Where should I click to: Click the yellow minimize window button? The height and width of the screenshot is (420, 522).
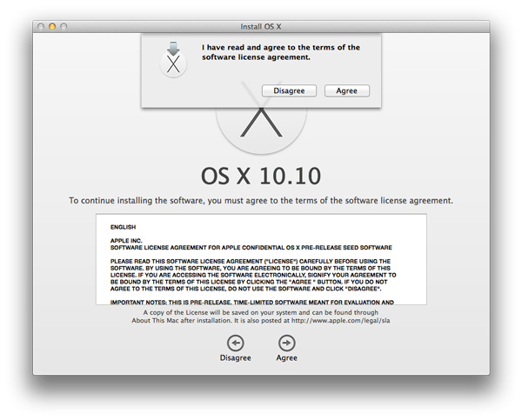click(52, 26)
